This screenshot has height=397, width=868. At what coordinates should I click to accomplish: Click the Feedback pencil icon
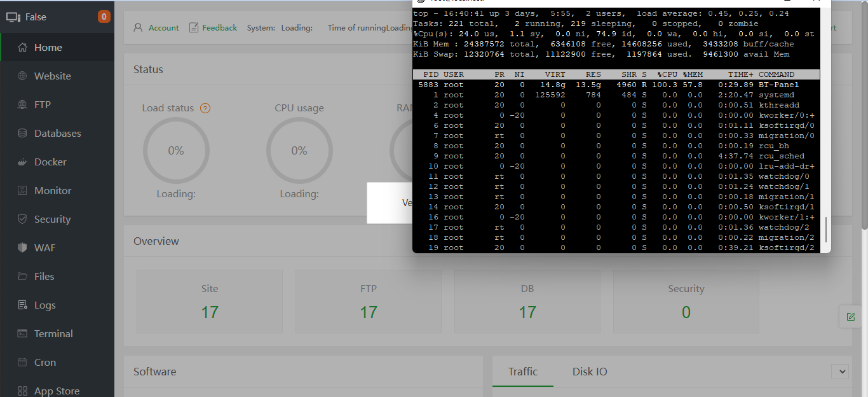tap(194, 28)
